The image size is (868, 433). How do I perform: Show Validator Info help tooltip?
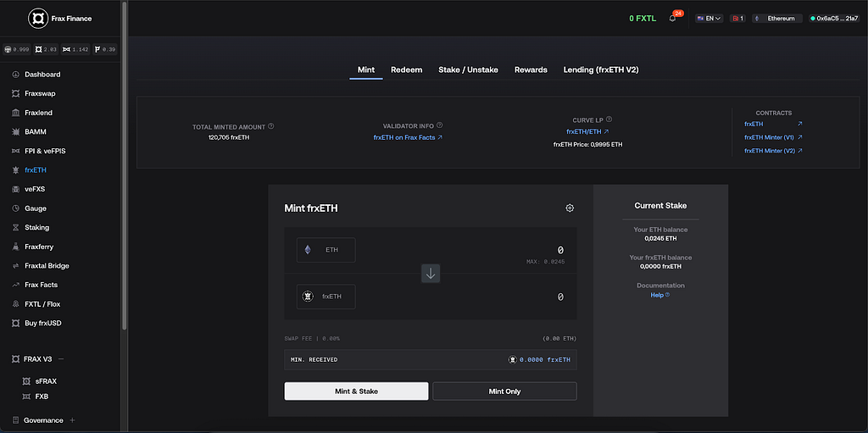[x=440, y=125]
